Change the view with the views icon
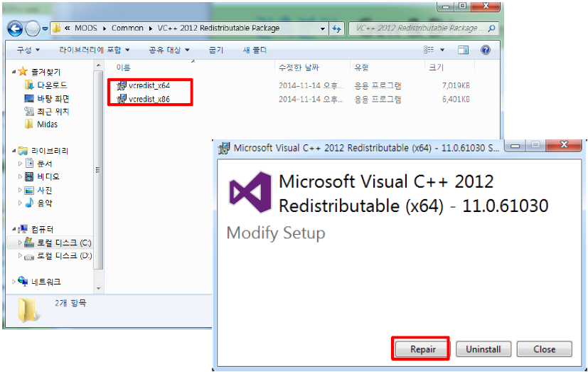The image size is (588, 372). pos(429,50)
